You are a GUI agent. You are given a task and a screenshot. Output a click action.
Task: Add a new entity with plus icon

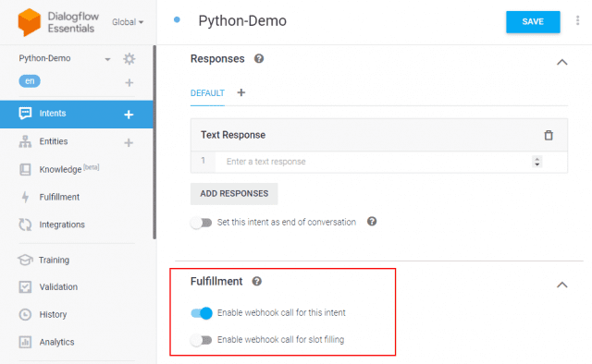(x=129, y=142)
